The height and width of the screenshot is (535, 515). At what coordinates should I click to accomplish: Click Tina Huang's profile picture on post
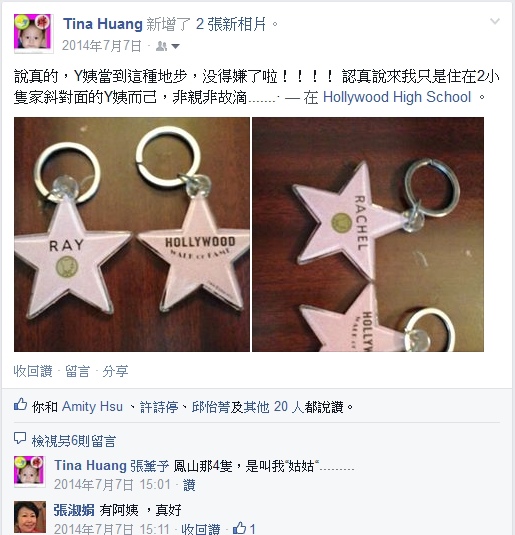click(x=33, y=33)
